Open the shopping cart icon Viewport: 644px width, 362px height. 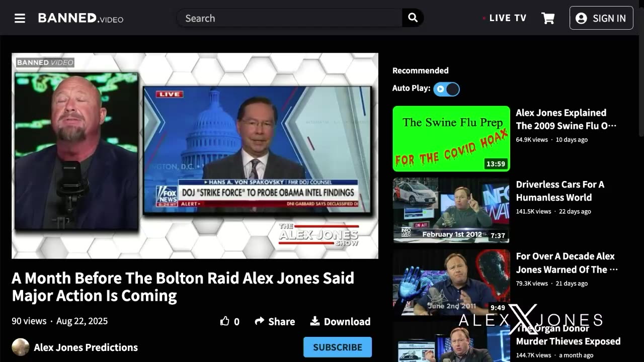548,18
